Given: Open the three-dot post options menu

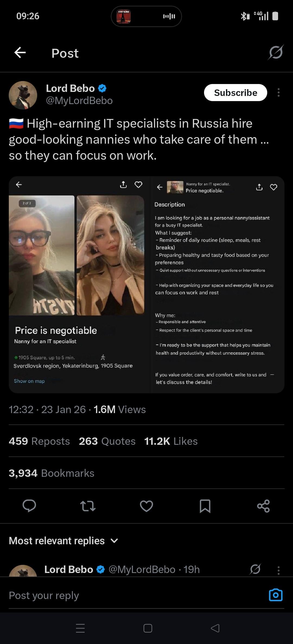Looking at the screenshot, I should [x=279, y=93].
